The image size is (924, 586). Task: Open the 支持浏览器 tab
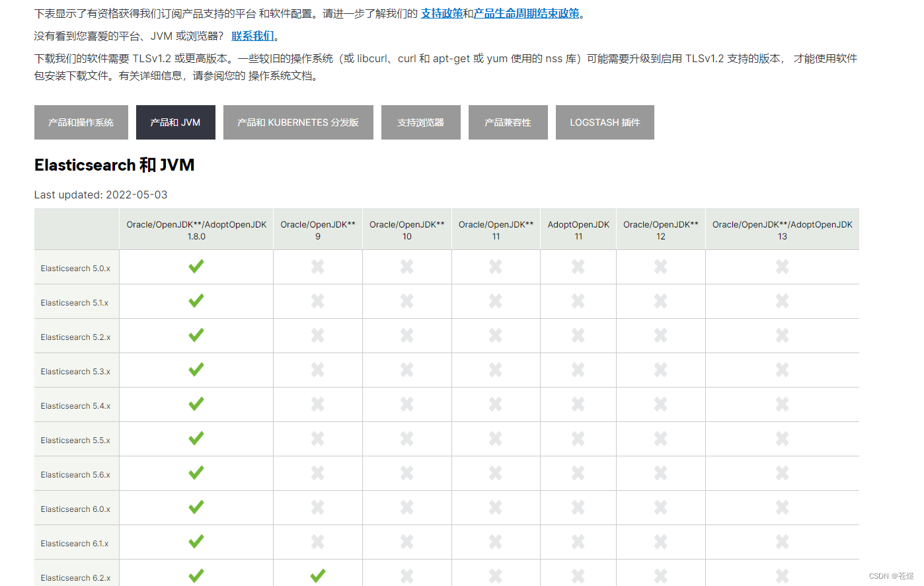(421, 122)
